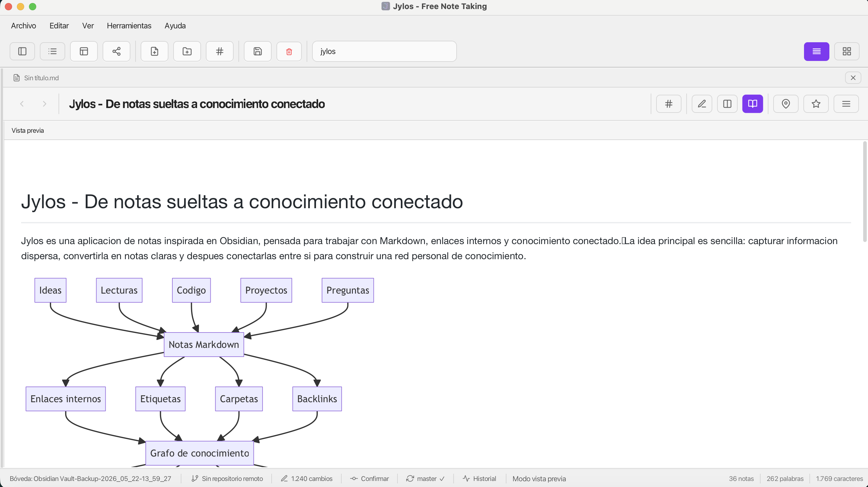Image resolution: width=868 pixels, height=487 pixels.
Task: Click the Preguntas diagram node
Action: pos(348,290)
